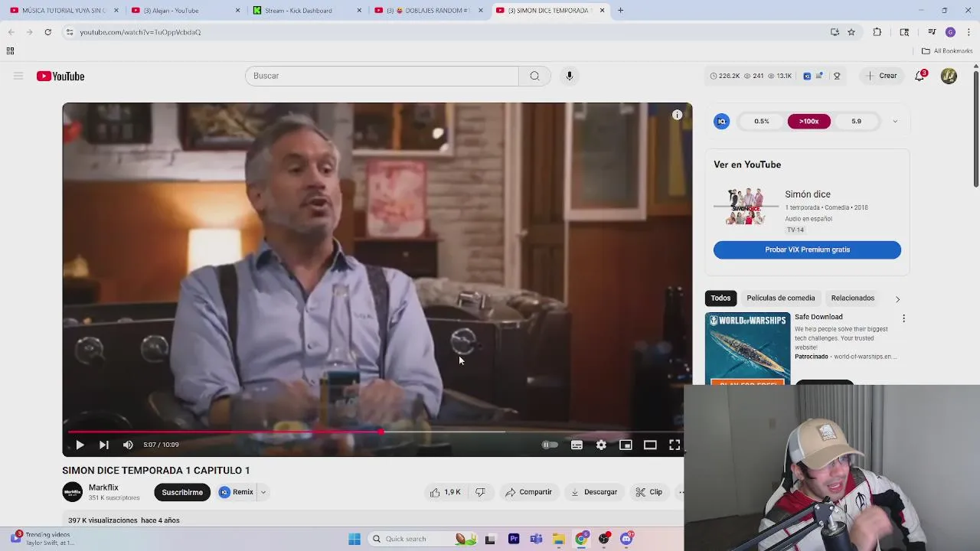
Task: Expand the Remix dropdown arrow
Action: tap(263, 492)
